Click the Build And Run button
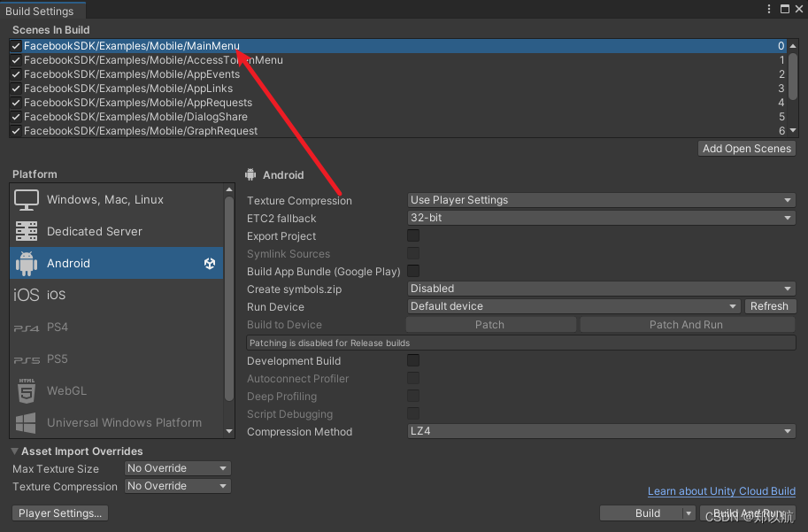Screen dimensions: 808x532 [x=748, y=513]
